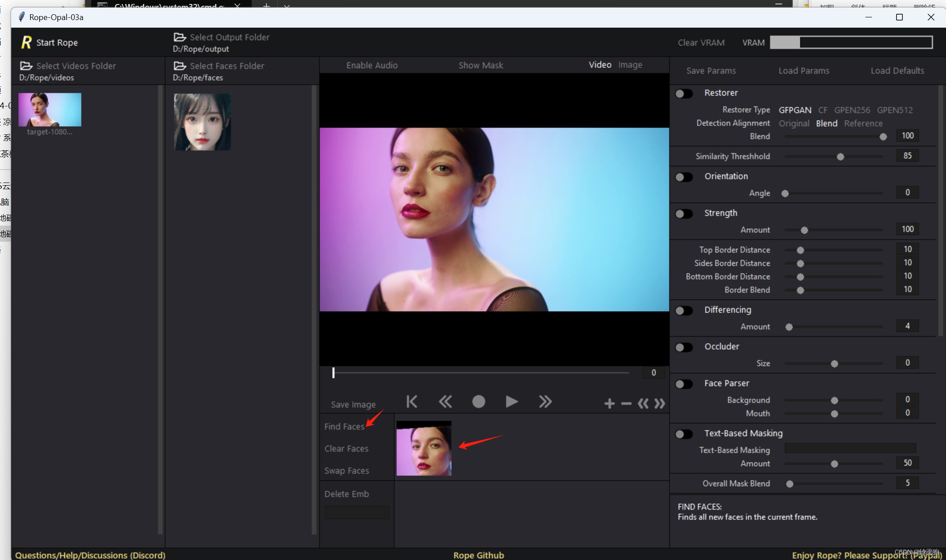
Task: Switch to Image mode tab
Action: tap(630, 65)
